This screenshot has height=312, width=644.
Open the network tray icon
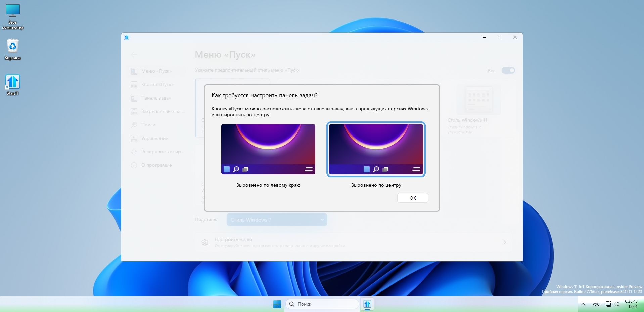[x=608, y=304]
